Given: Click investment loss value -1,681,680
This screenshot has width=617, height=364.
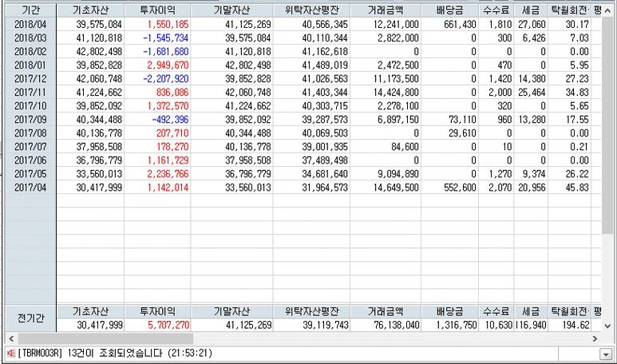Looking at the screenshot, I should pyautogui.click(x=166, y=52).
